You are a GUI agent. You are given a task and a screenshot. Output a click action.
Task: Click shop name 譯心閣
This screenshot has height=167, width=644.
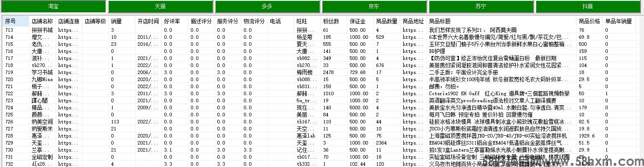[40, 100]
